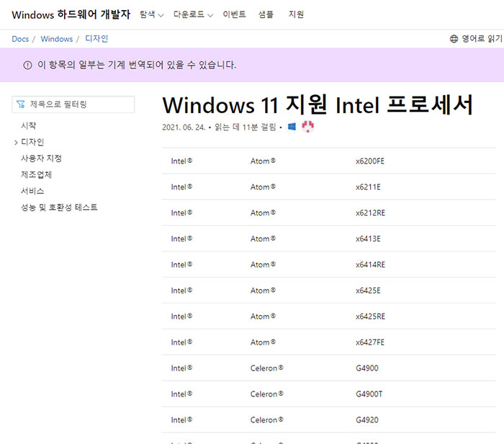Open the 다운로드 dropdown menu
504x444 pixels.
(193, 14)
